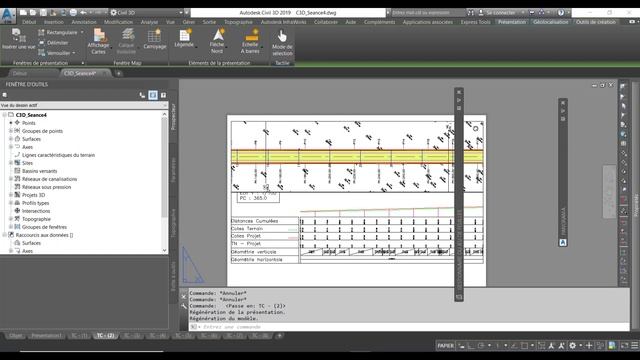Click the New drawing icon in quick access
The image size is (640, 360).
pos(23,13)
